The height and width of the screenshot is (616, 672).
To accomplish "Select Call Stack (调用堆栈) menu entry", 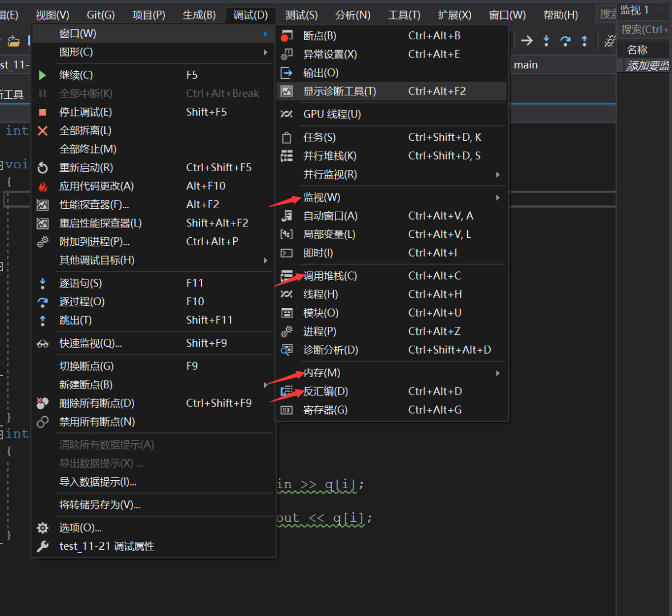I will 392,276.
